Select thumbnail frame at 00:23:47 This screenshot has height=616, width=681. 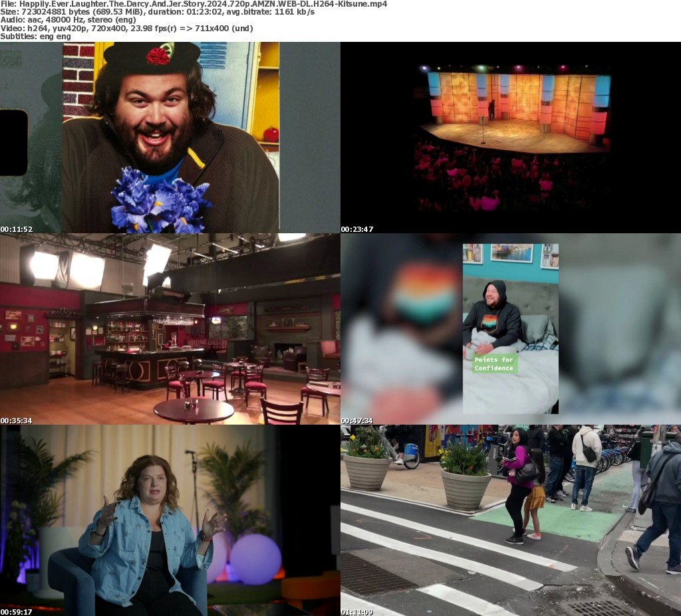coord(511,138)
